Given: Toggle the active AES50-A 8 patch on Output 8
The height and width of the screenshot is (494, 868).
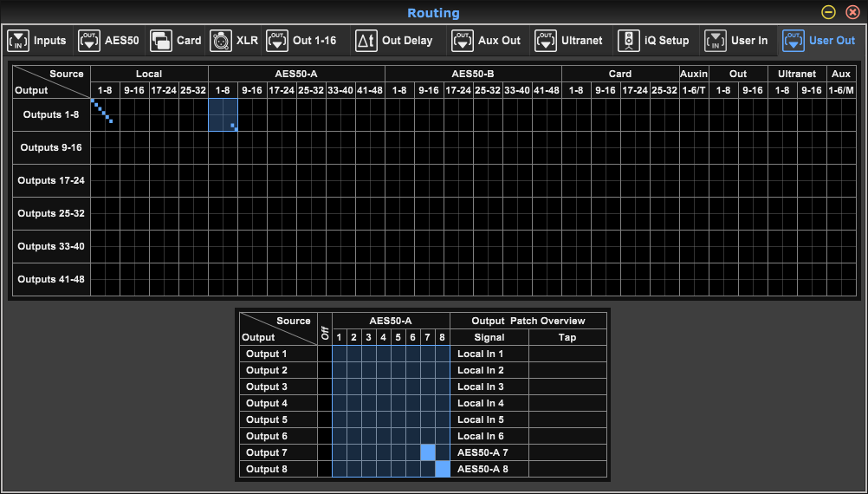Looking at the screenshot, I should (x=443, y=469).
